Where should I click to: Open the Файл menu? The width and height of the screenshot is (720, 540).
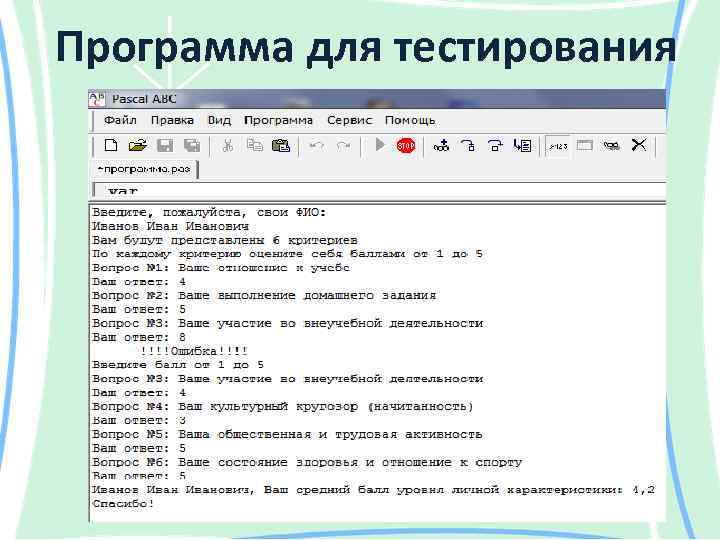pos(120,120)
